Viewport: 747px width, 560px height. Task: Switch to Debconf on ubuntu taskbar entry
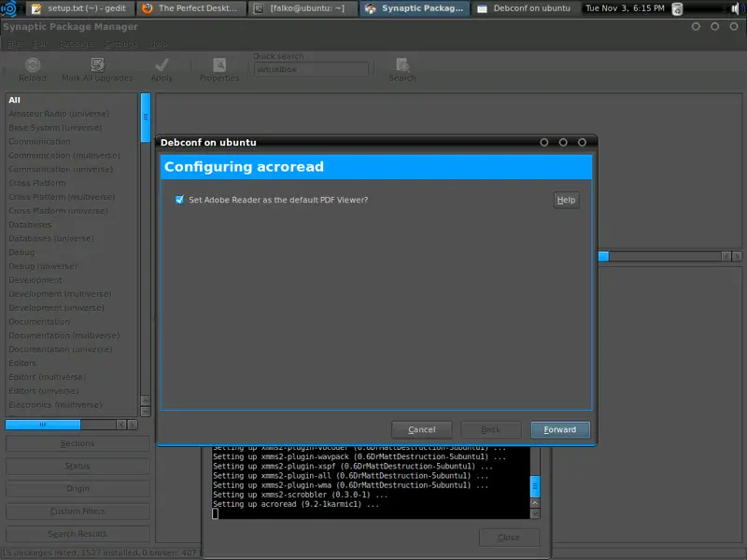tap(525, 8)
